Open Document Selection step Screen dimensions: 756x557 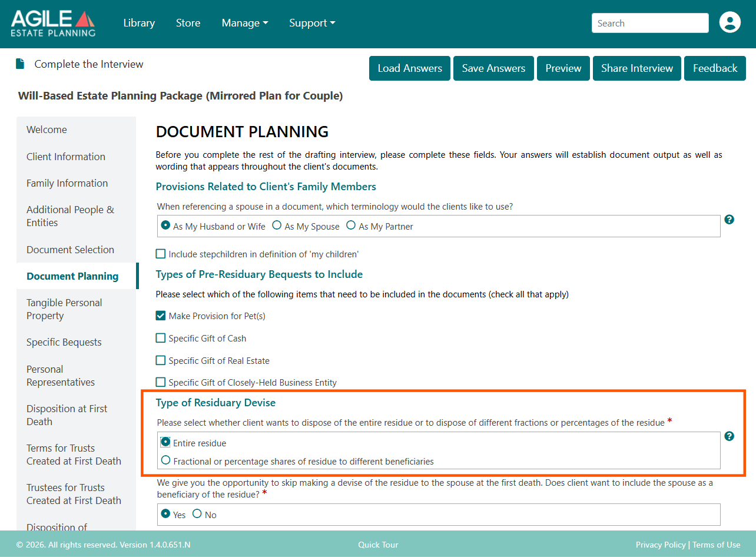(76, 250)
